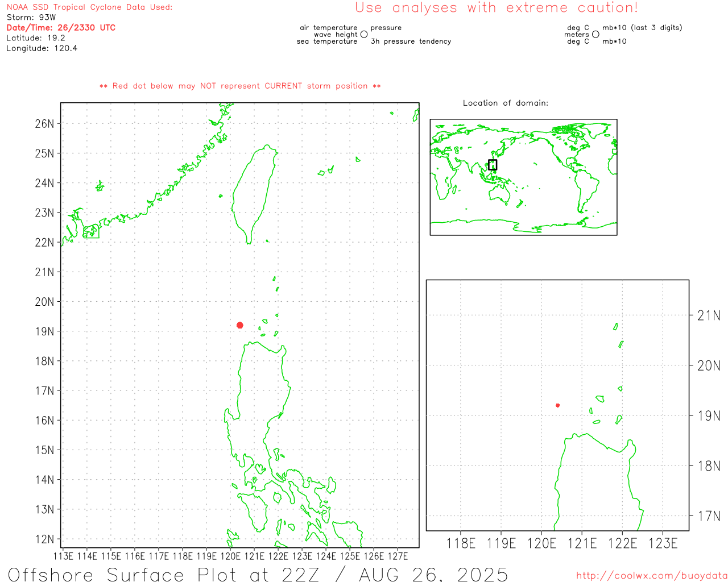Click the 16N latitude axis label

[45, 421]
